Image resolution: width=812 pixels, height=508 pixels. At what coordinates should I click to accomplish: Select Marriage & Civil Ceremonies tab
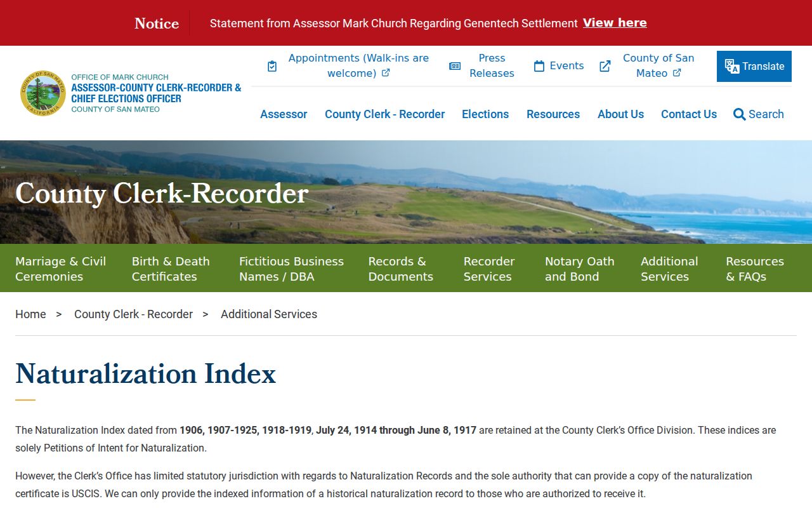[x=61, y=269]
